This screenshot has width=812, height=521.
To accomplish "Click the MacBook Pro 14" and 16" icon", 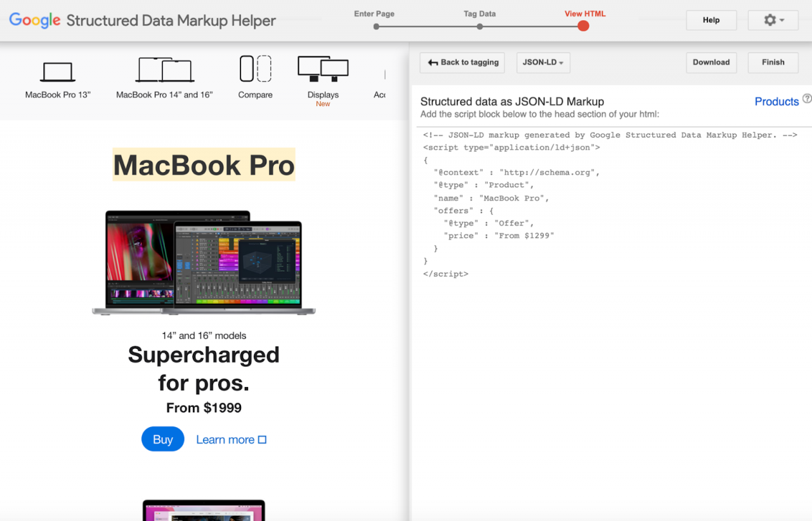I will [x=164, y=70].
